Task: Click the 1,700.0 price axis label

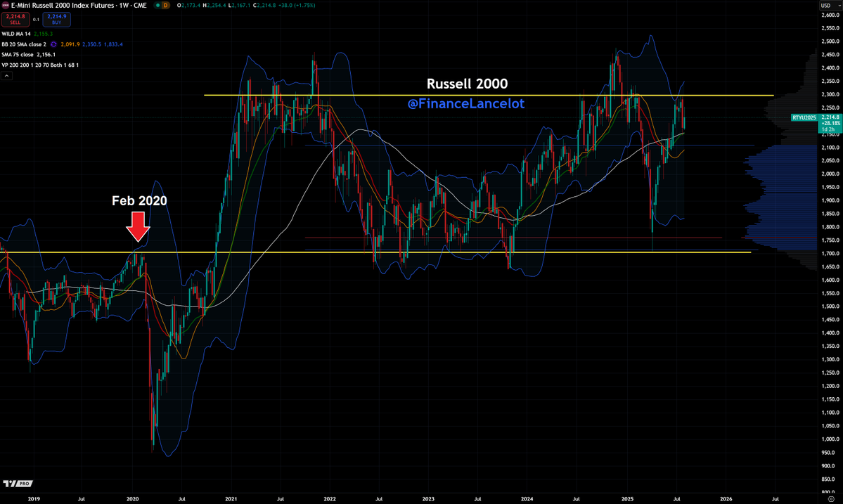Action: coord(830,254)
